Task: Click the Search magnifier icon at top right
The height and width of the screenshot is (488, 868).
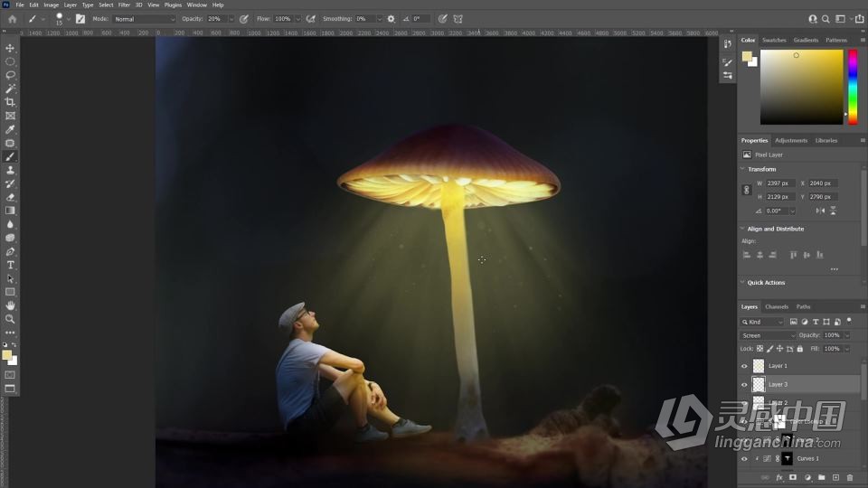Action: 826,19
